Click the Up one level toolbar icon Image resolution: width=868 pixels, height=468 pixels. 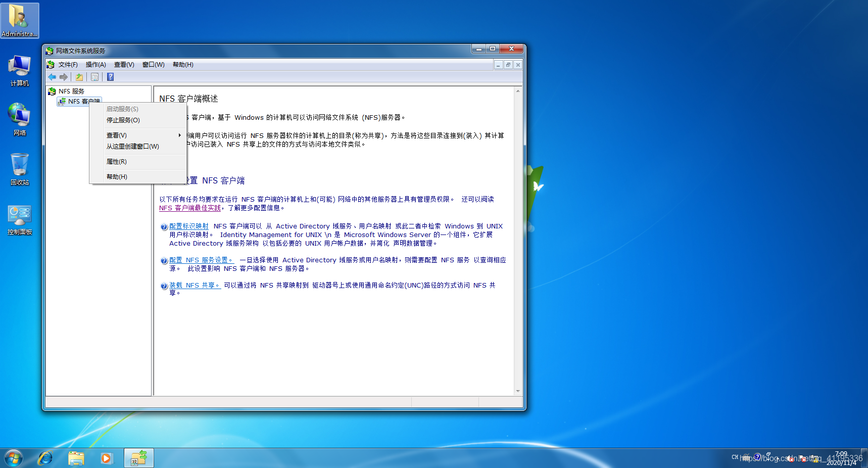[79, 77]
